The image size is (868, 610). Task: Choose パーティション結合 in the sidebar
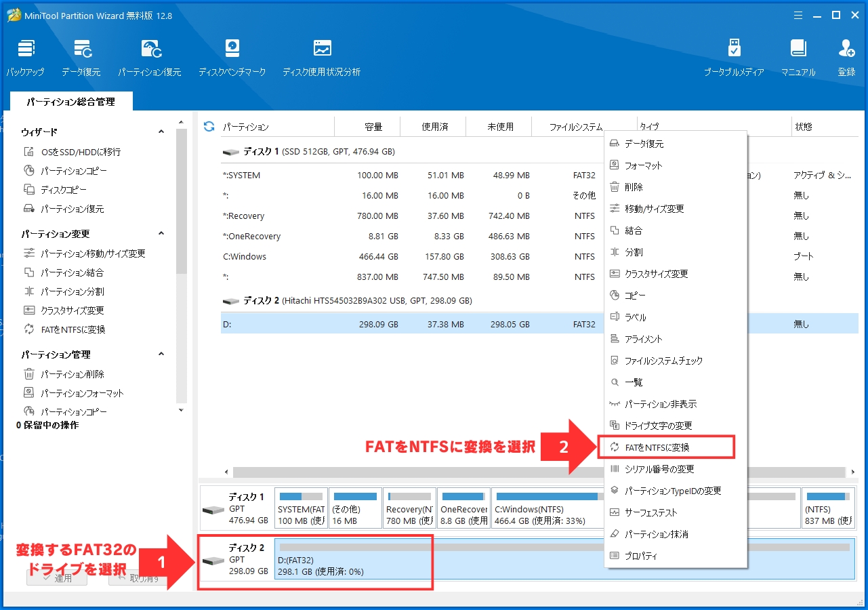[x=64, y=272]
